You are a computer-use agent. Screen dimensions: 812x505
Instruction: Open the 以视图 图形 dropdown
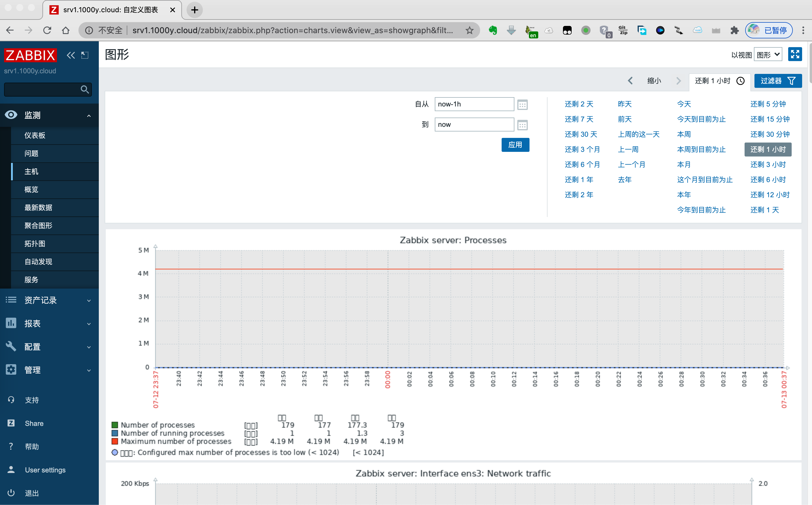click(x=768, y=54)
